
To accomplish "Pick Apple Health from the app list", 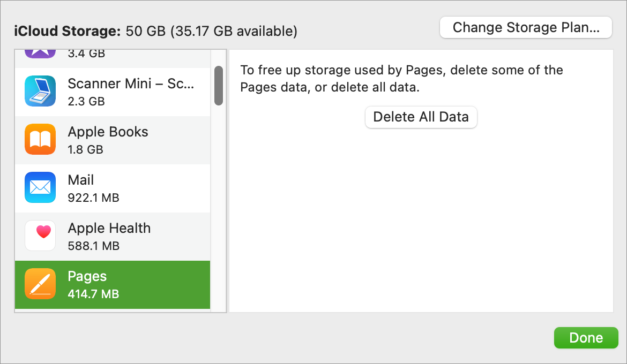I will click(113, 237).
